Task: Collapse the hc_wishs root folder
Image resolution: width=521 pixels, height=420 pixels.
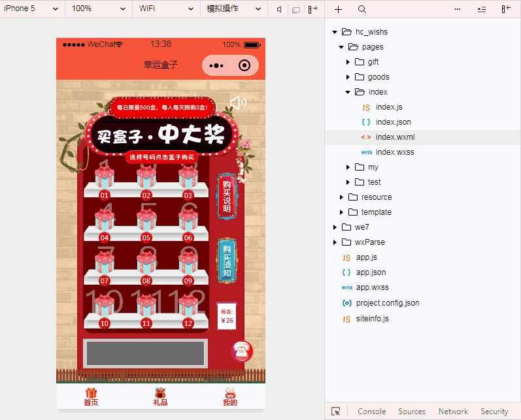Action: [335, 32]
